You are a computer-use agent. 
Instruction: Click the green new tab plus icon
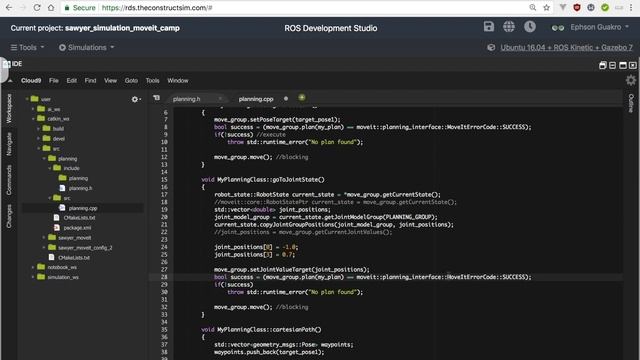pyautogui.click(x=302, y=98)
